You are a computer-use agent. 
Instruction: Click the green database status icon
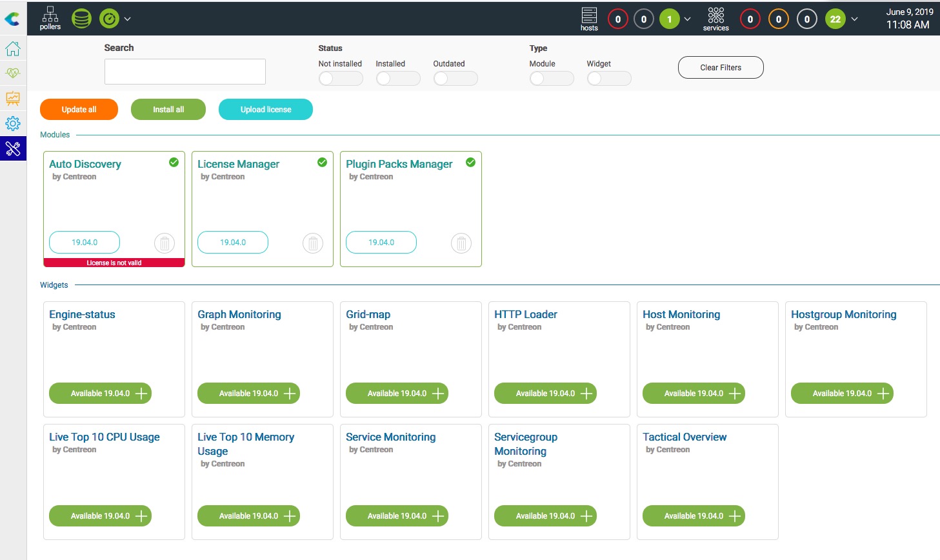(x=81, y=19)
